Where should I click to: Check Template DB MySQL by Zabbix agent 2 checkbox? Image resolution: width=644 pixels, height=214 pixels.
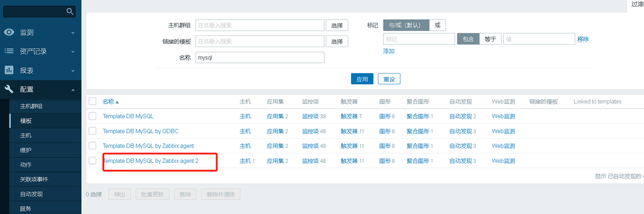(92, 160)
